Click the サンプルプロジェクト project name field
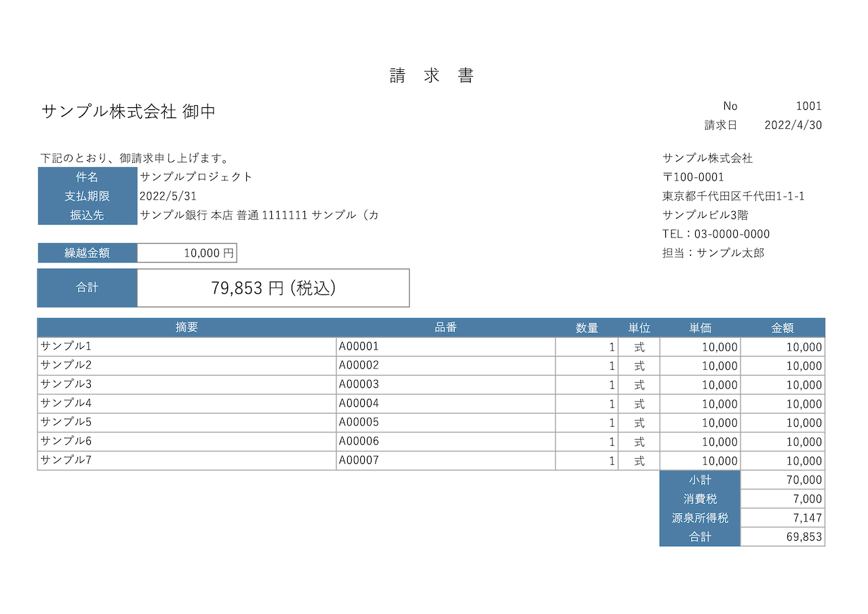This screenshot has width=868, height=614. pyautogui.click(x=195, y=177)
